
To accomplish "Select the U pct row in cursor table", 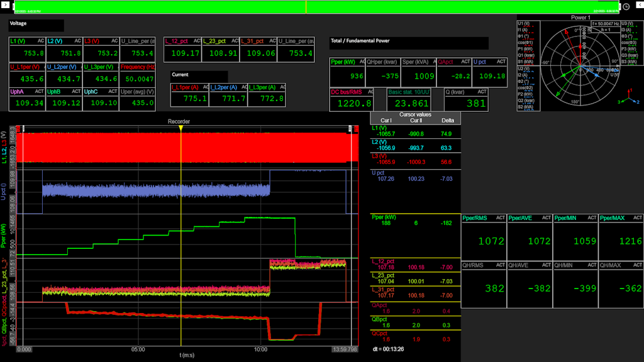I will coord(416,175).
